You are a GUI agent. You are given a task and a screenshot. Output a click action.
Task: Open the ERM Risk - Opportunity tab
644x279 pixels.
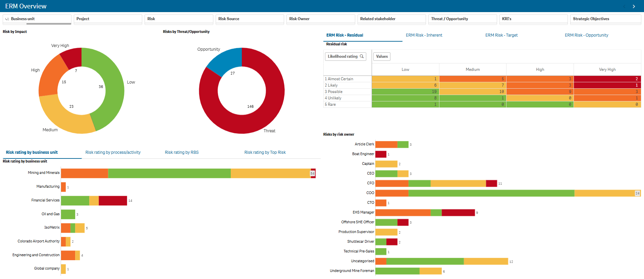(x=586, y=35)
